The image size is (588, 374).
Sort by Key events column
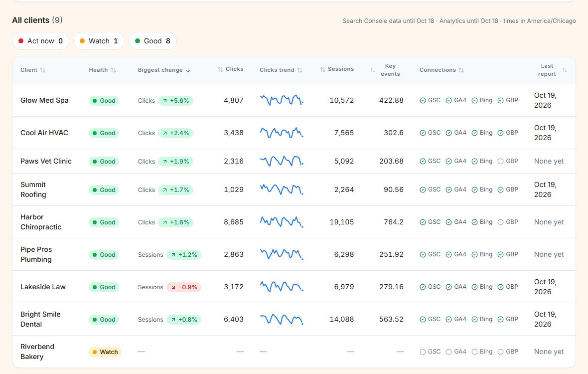pos(386,70)
